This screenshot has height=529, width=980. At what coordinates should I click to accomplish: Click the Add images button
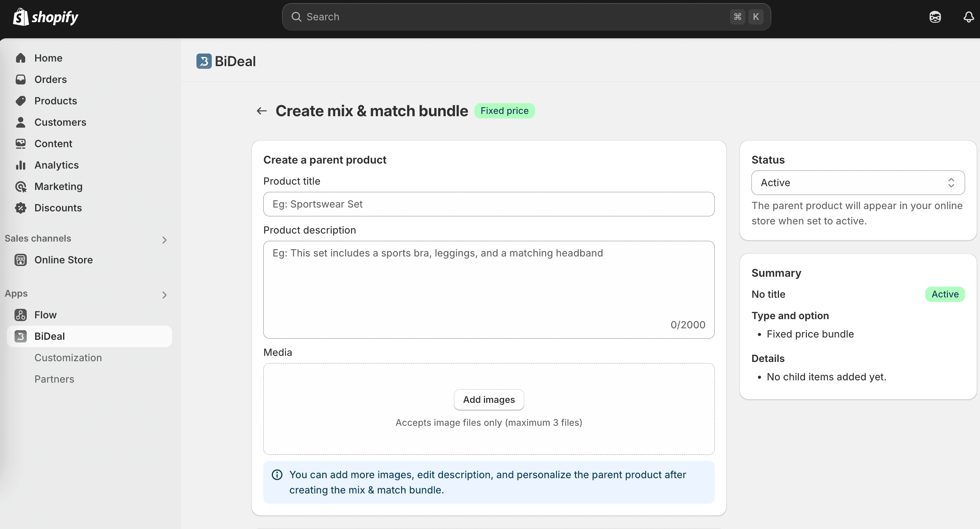[488, 399]
